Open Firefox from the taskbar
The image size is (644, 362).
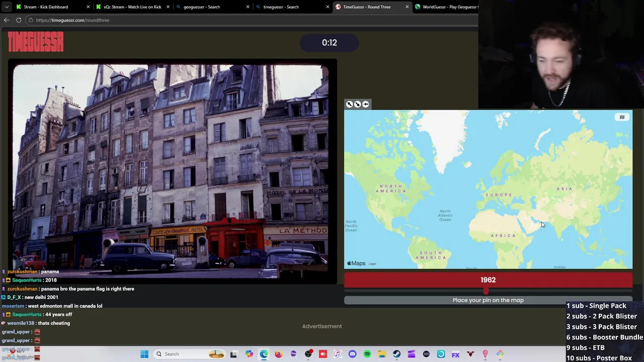[278, 354]
